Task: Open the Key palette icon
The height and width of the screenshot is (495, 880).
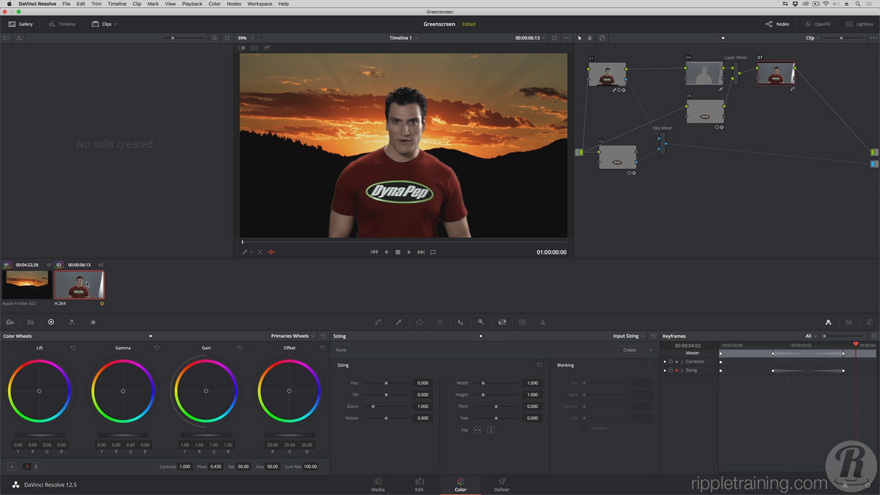Action: 481,322
